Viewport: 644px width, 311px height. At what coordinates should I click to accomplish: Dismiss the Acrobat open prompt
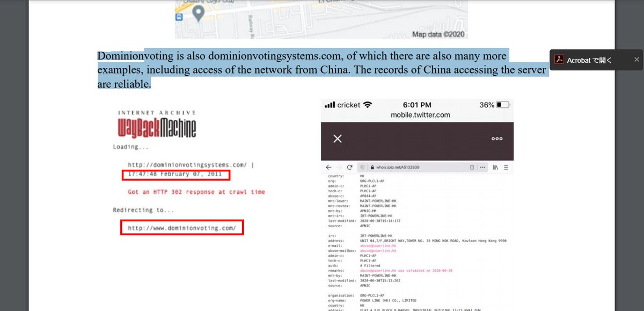[636, 60]
